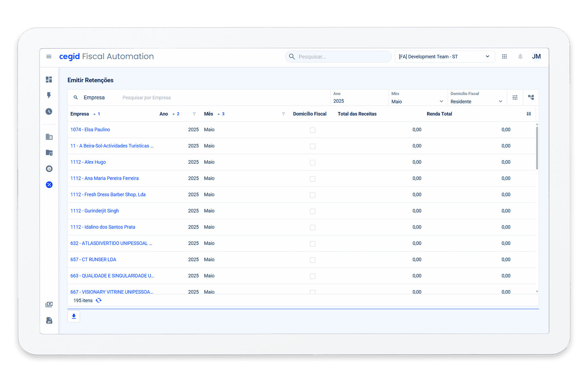
Task: Tick the checkbox for CT RUNSER LDA row
Action: (x=312, y=260)
